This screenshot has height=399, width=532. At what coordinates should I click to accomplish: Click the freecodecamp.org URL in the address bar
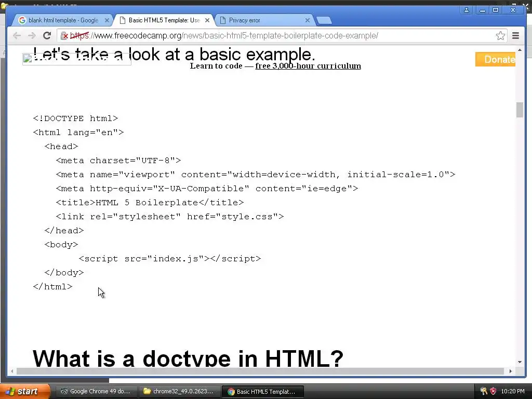(224, 36)
